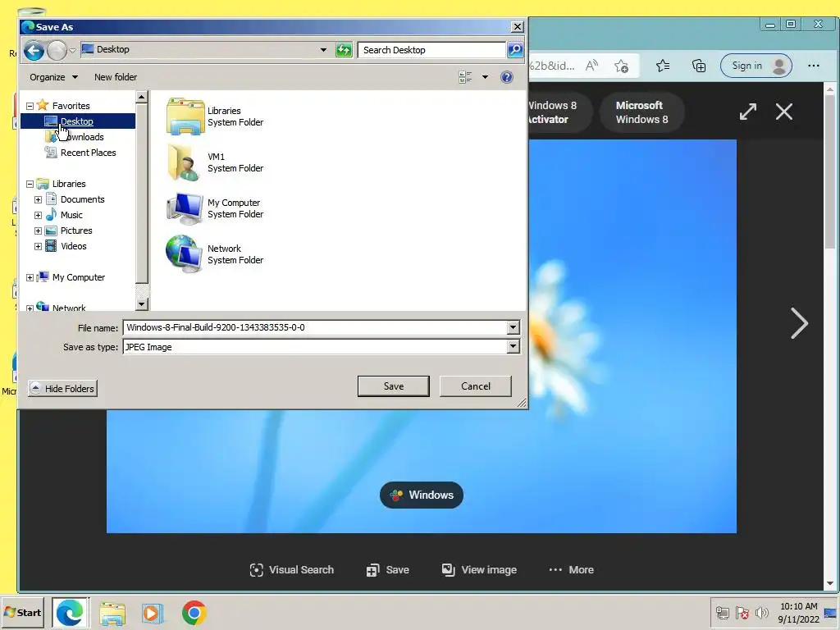Open the File name history dropdown
The height and width of the screenshot is (630, 840).
point(513,327)
